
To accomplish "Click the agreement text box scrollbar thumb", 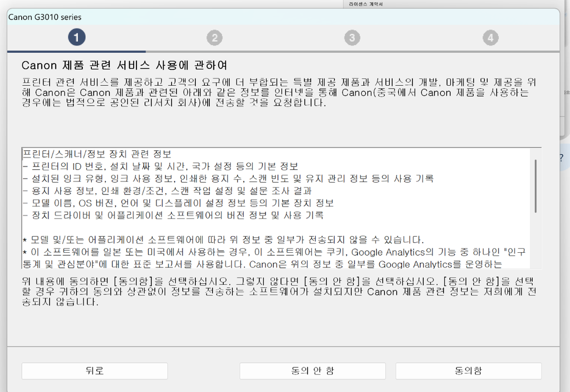I will 535,186.
